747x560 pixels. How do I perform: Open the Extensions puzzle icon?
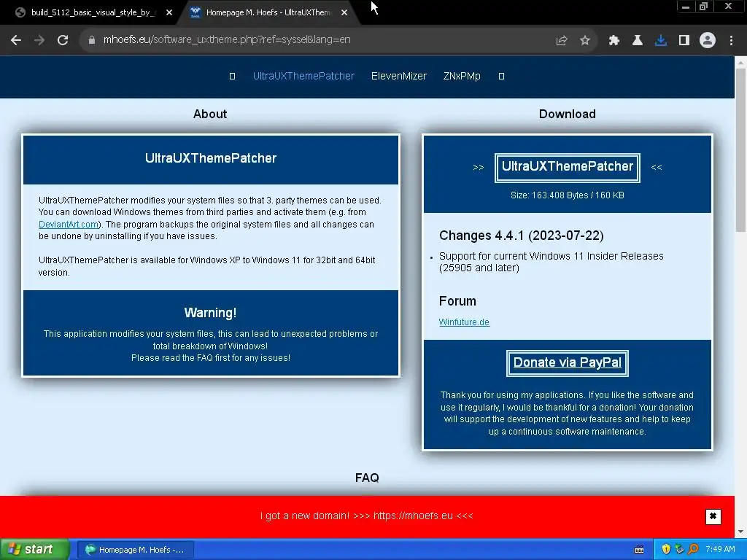click(x=614, y=41)
